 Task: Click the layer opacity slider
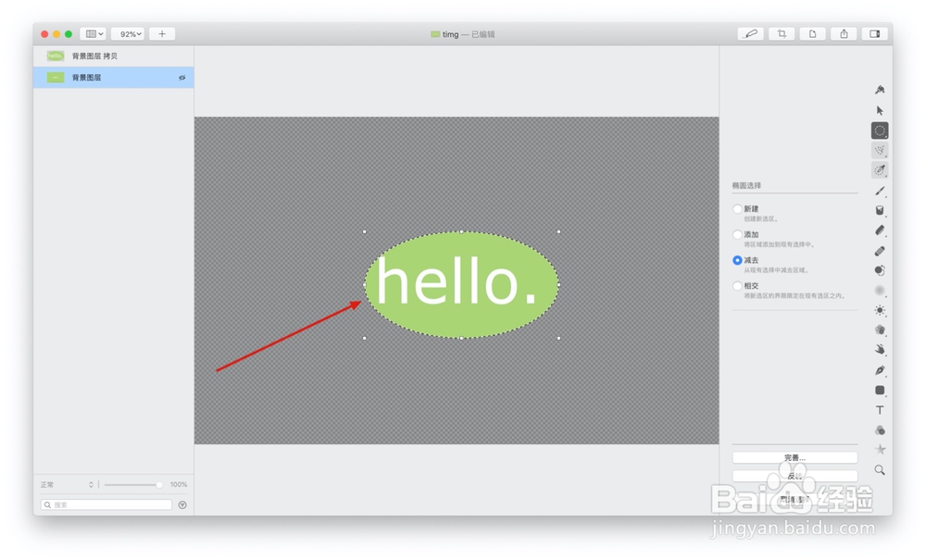pos(133,484)
